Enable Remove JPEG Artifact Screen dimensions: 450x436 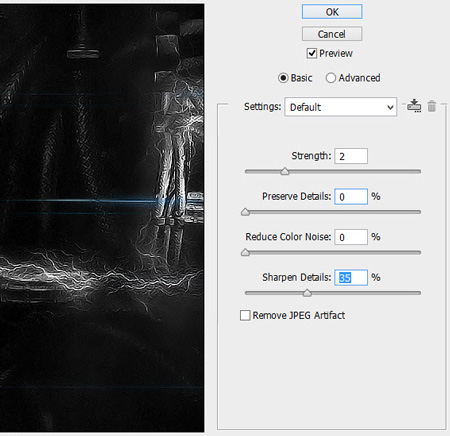click(x=245, y=315)
